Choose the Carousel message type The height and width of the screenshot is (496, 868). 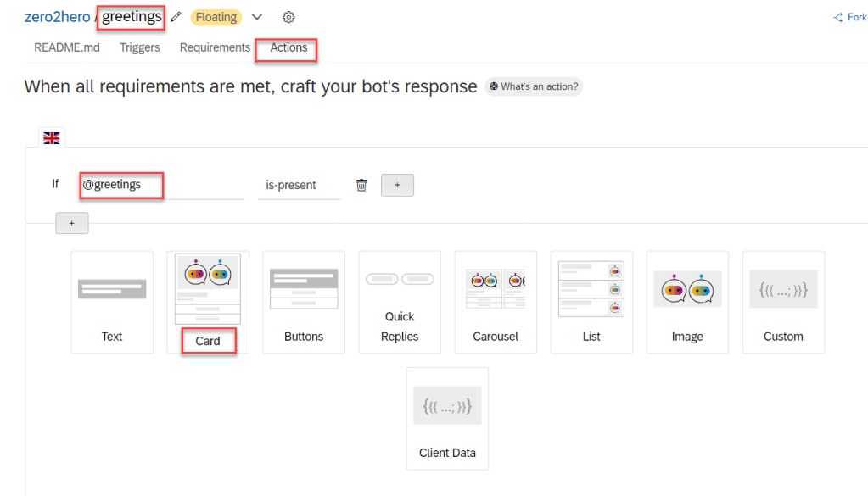click(x=496, y=301)
